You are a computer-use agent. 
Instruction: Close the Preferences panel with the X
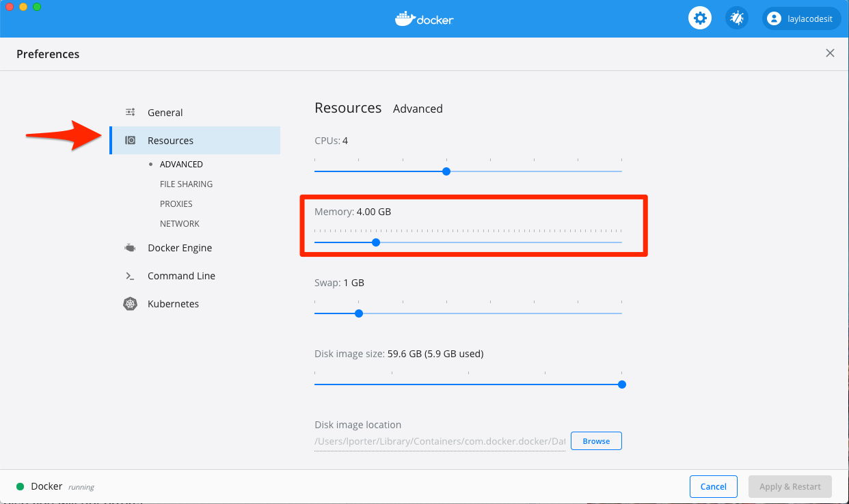[830, 53]
